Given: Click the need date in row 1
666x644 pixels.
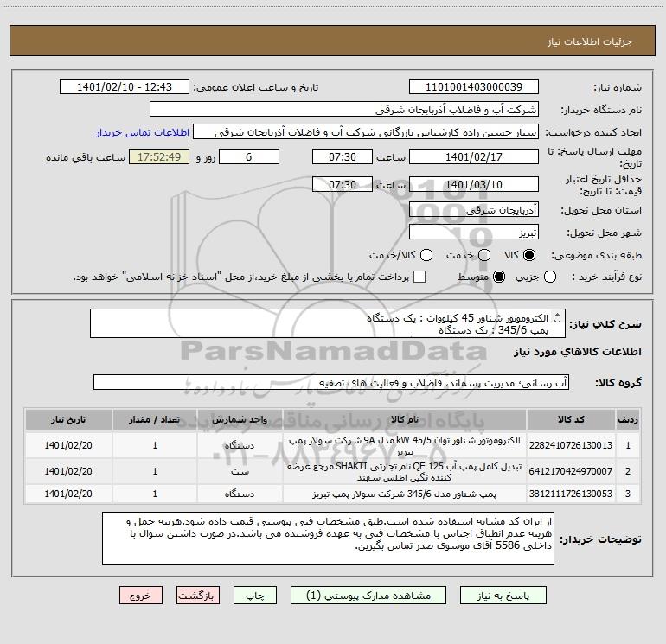Looking at the screenshot, I should coord(68,445).
